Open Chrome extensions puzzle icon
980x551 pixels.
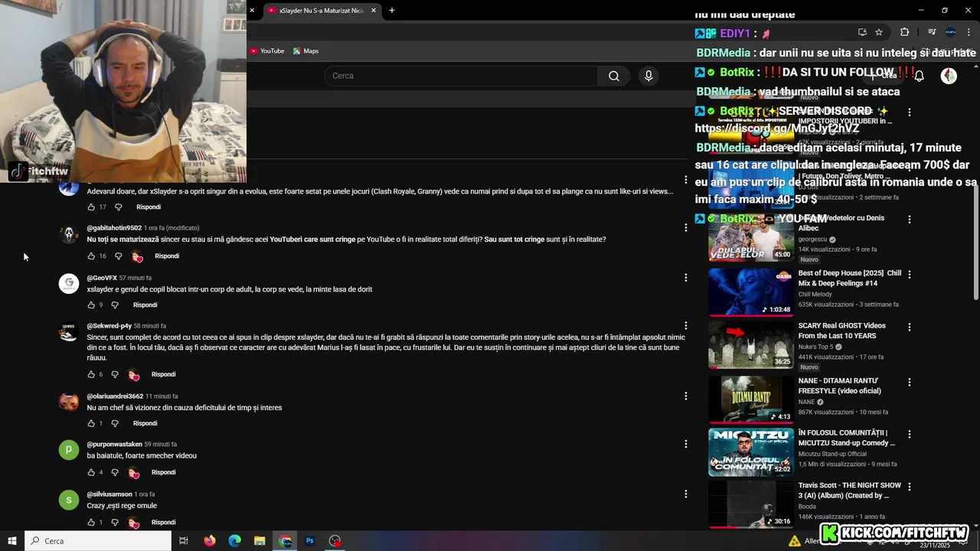pyautogui.click(x=904, y=32)
